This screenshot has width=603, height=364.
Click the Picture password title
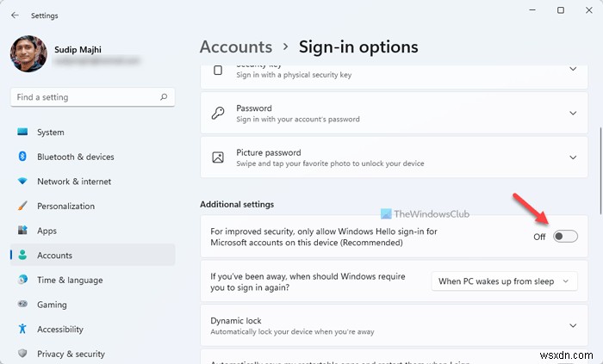click(269, 152)
